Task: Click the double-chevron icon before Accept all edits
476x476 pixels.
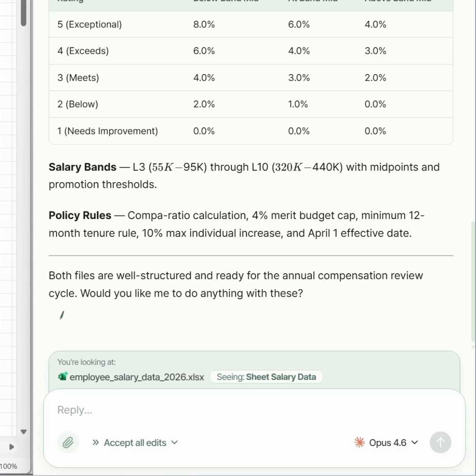Action: tap(95, 443)
